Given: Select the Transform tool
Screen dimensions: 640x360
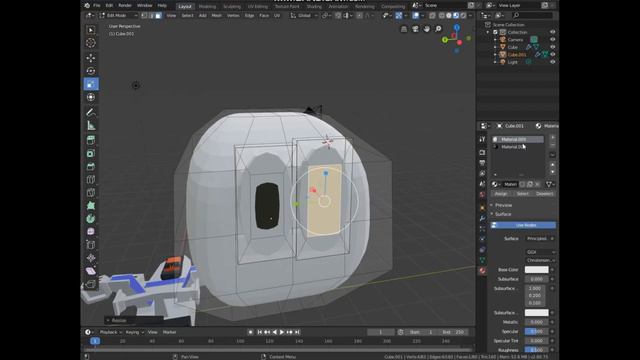Looking at the screenshot, I should 91,97.
